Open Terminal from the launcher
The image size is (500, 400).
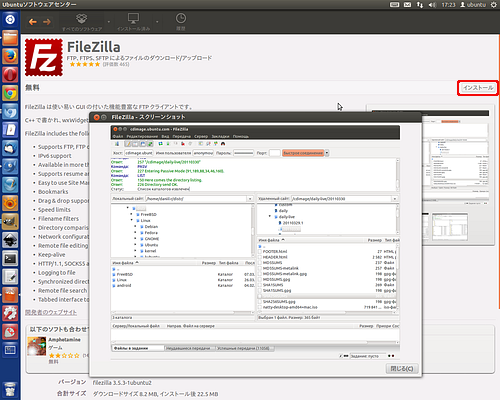pos(10,258)
